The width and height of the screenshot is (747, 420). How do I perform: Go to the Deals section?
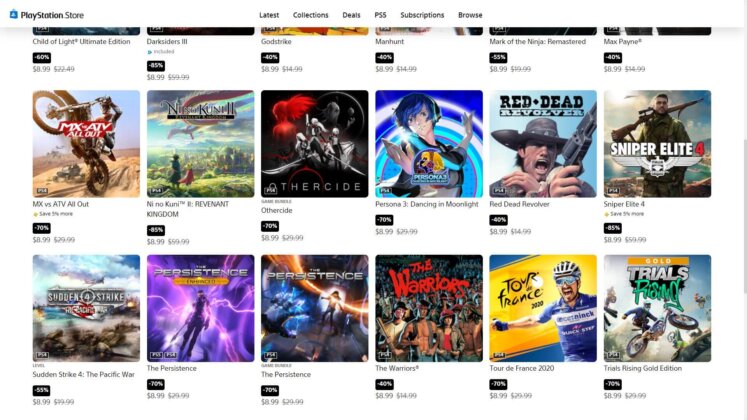click(351, 15)
